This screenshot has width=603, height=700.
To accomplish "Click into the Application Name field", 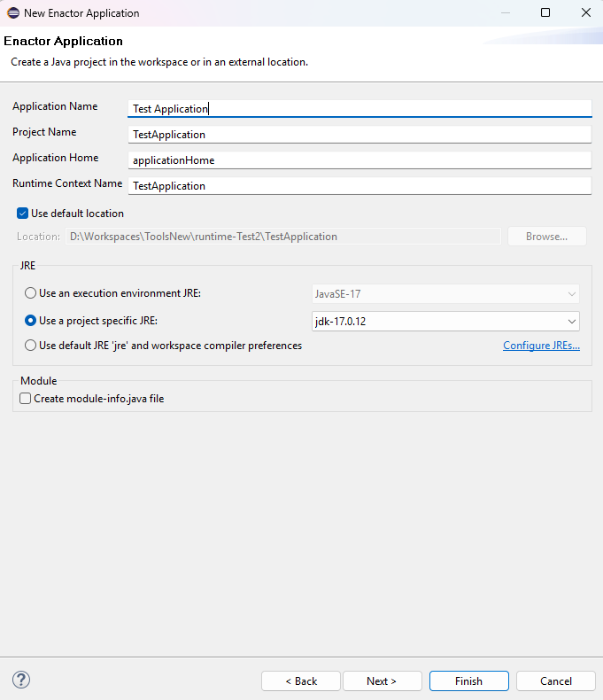I will [359, 109].
